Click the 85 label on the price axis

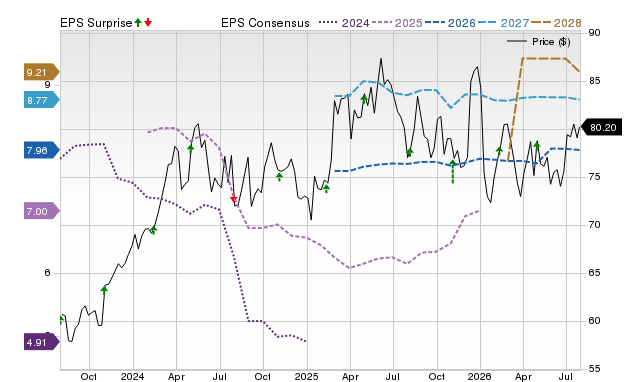594,81
